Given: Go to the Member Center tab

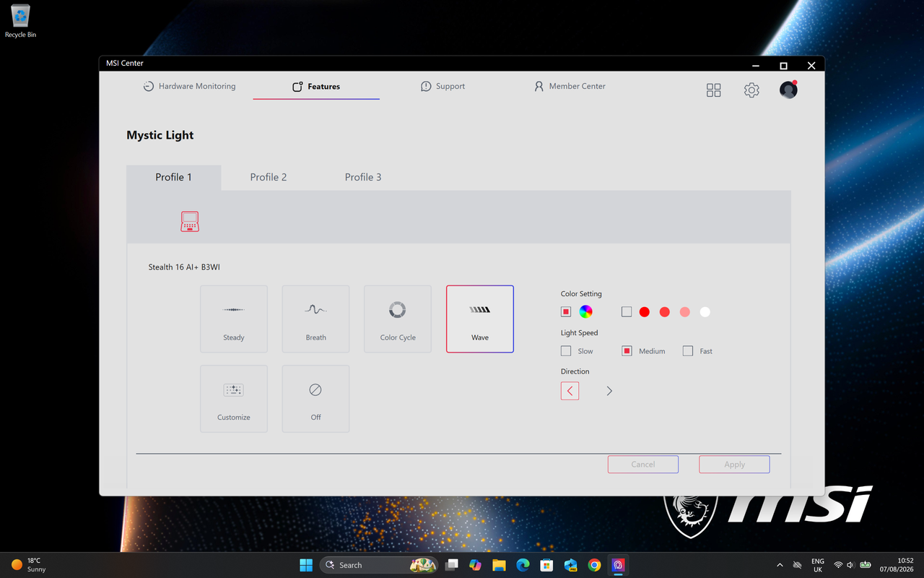Looking at the screenshot, I should [x=569, y=86].
